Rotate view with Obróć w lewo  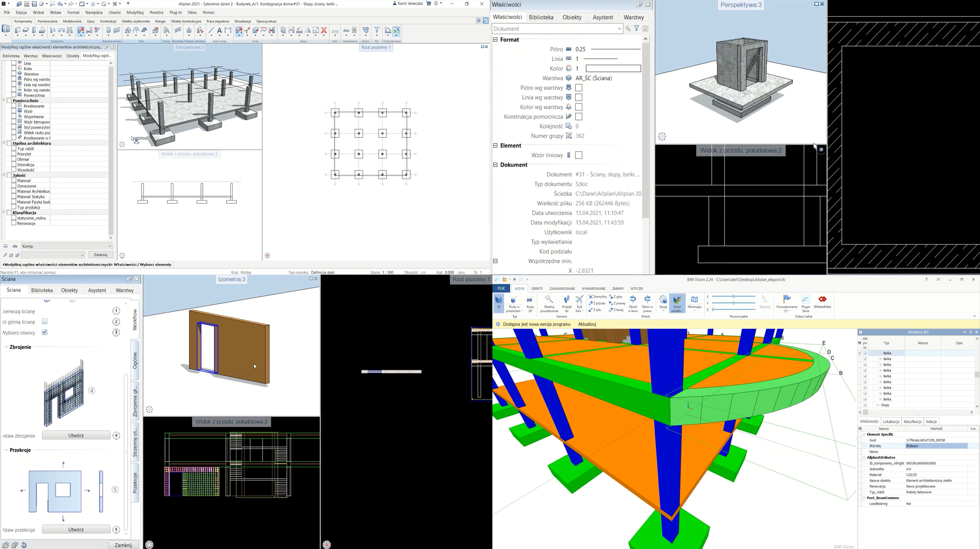(x=633, y=304)
